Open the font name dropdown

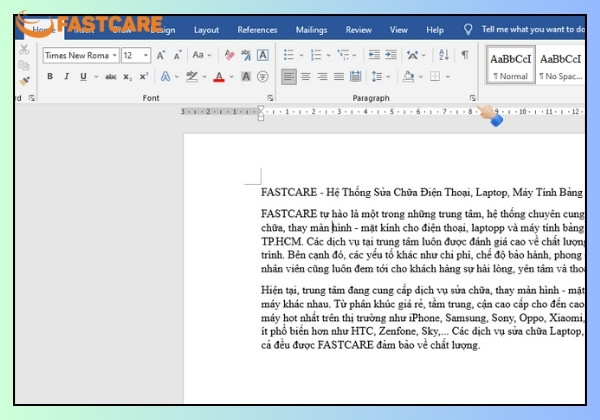(114, 55)
